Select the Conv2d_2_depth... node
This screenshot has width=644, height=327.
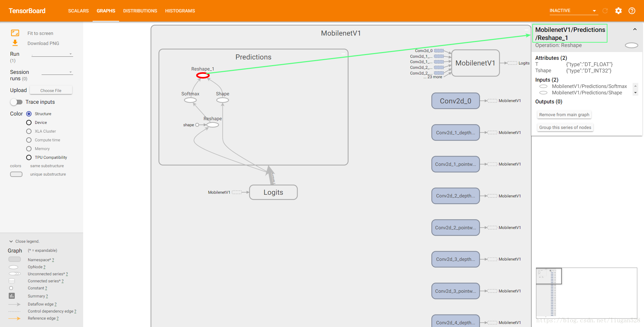tap(455, 196)
